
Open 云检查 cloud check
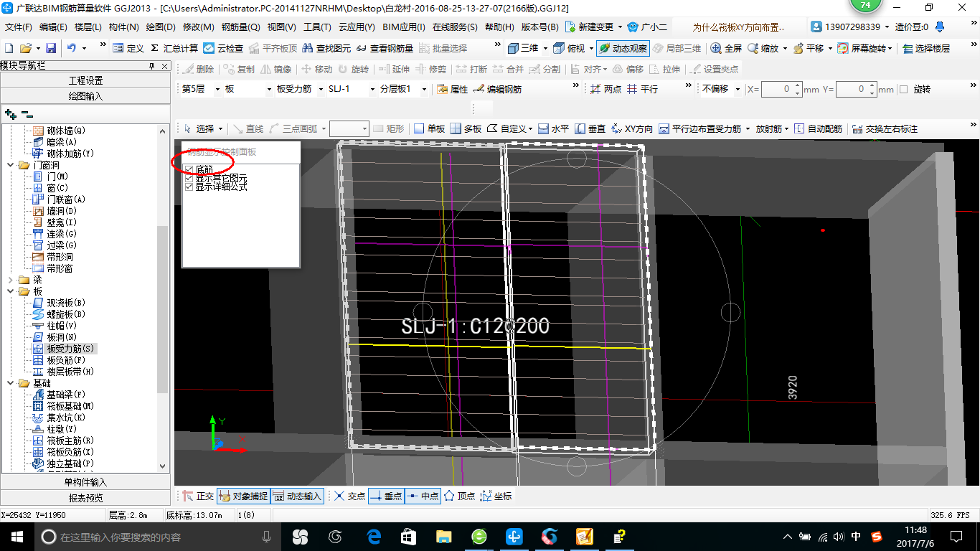pos(223,48)
